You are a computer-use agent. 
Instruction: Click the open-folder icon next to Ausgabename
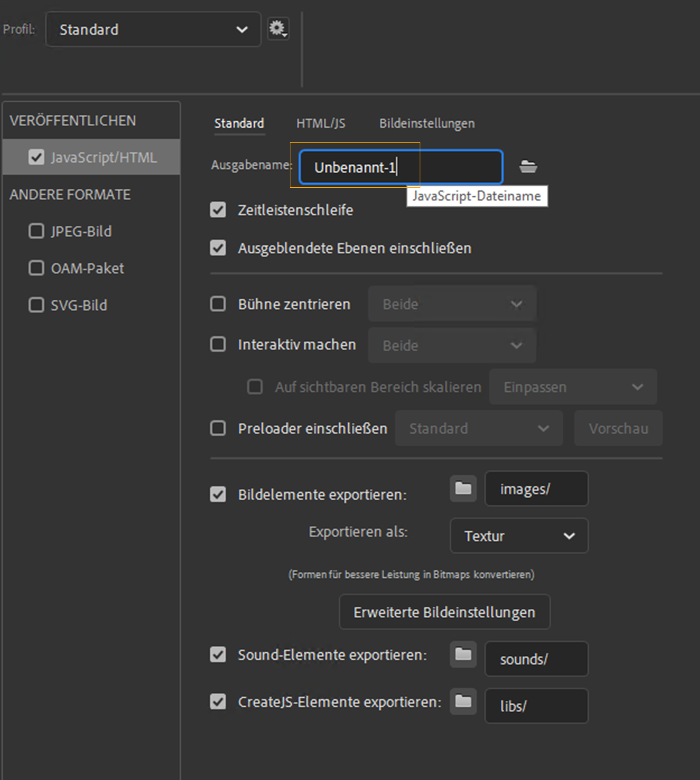click(x=528, y=167)
